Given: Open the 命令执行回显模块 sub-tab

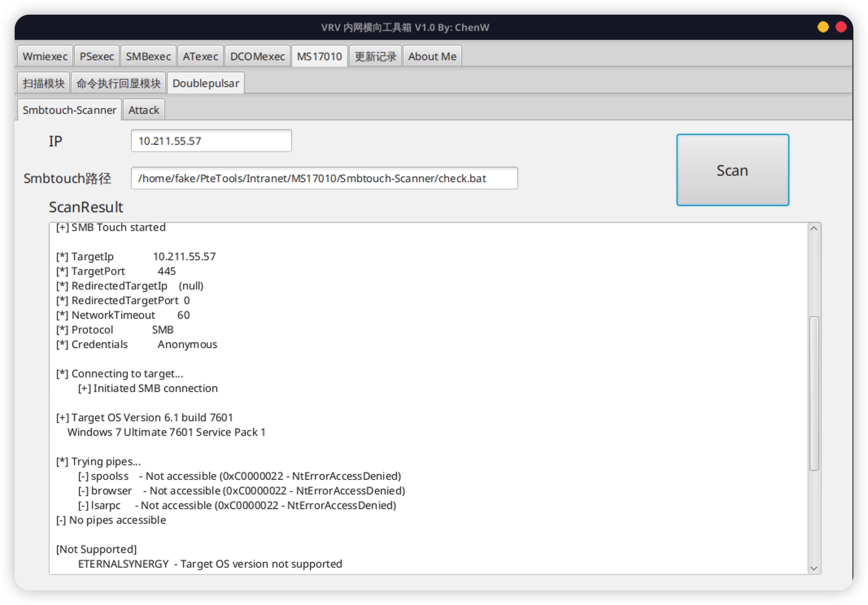Looking at the screenshot, I should pos(118,83).
